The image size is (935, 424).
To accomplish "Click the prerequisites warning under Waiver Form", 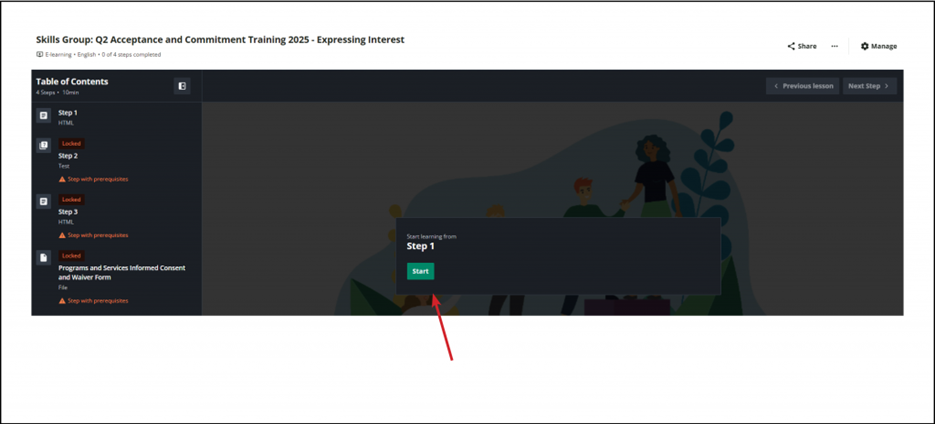I will click(97, 300).
